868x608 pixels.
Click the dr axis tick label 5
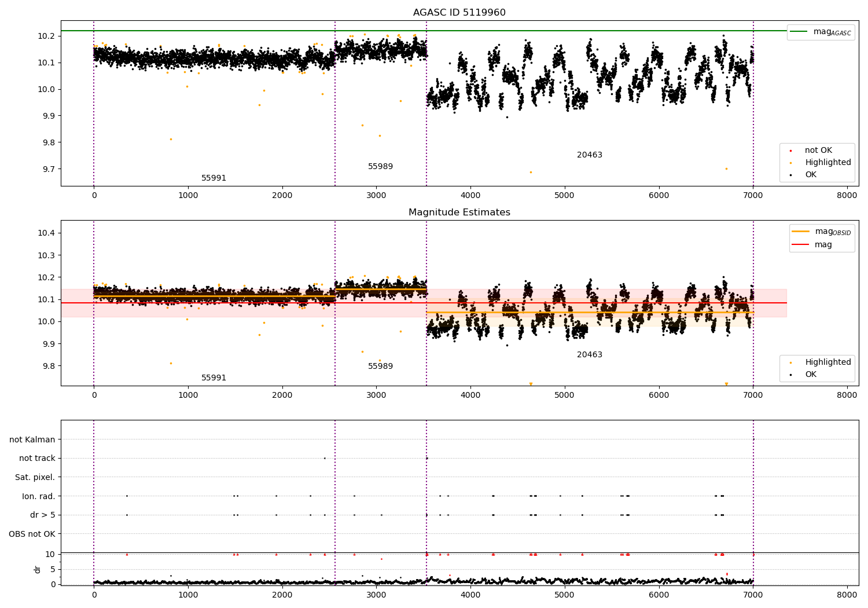click(x=53, y=570)
